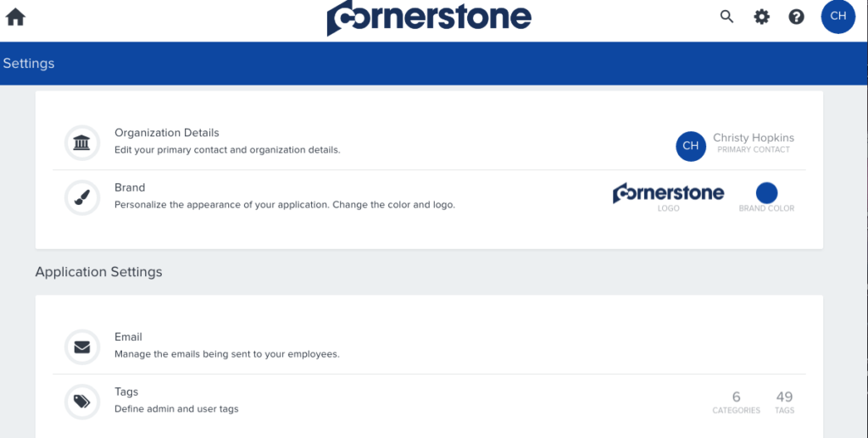The height and width of the screenshot is (438, 868).
Task: Click the home icon
Action: [x=15, y=17]
